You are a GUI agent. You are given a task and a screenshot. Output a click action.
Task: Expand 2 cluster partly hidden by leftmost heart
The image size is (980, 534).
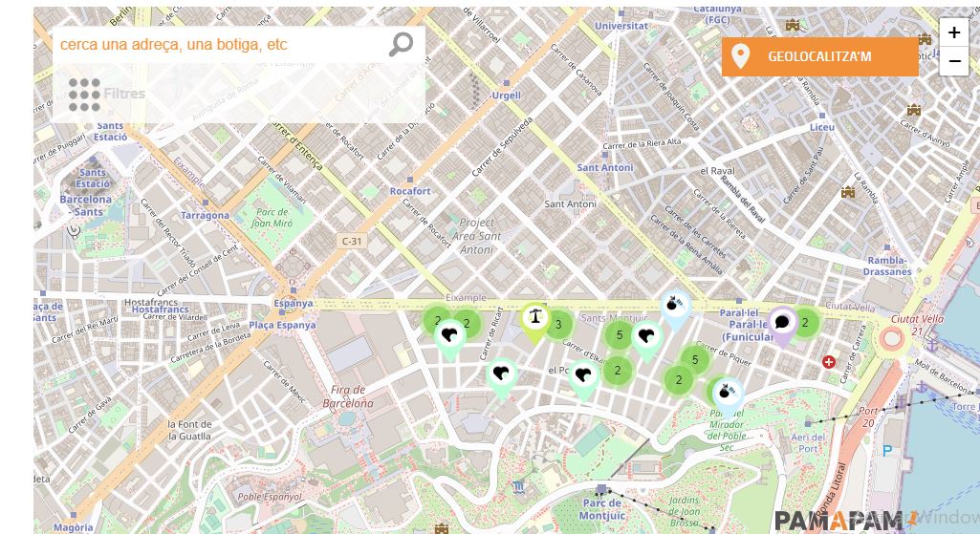(438, 321)
